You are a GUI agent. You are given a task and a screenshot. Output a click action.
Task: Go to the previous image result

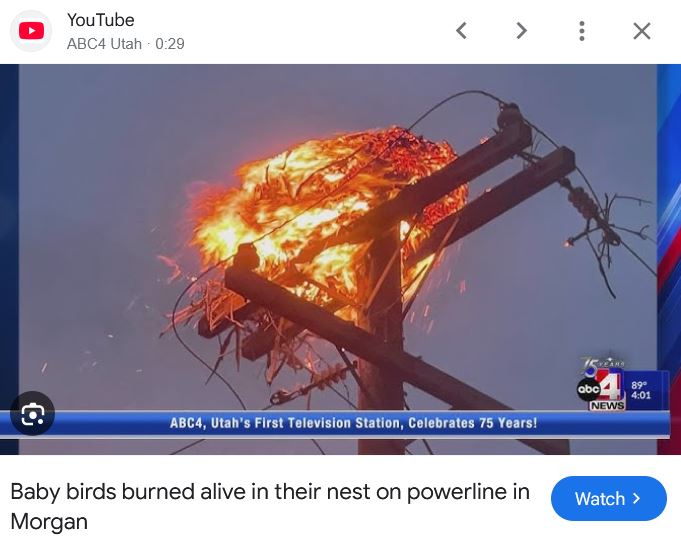click(462, 31)
